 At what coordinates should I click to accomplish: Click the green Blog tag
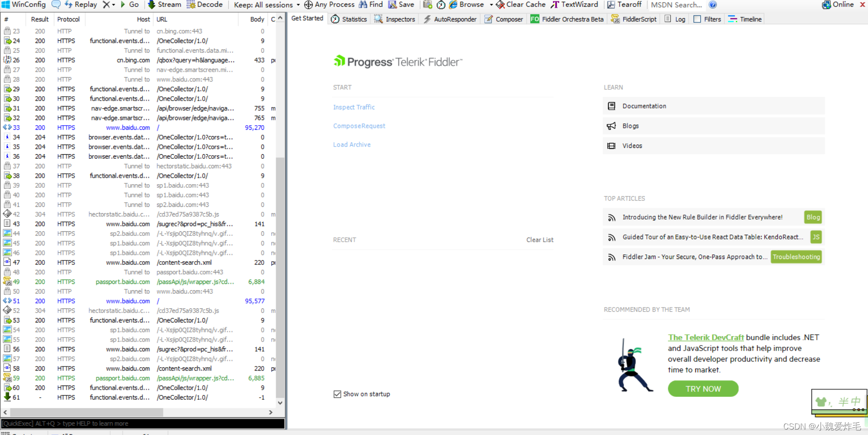point(813,217)
